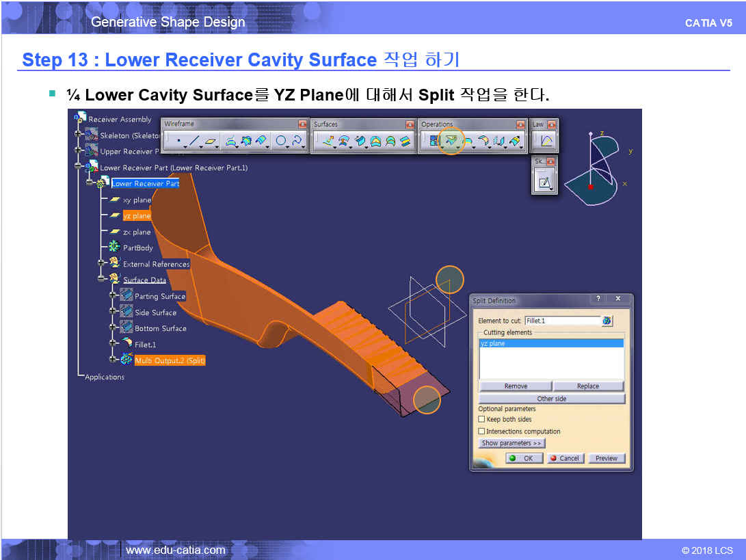Expand the Fillet.1 tree node
The image size is (746, 560).
(114, 344)
